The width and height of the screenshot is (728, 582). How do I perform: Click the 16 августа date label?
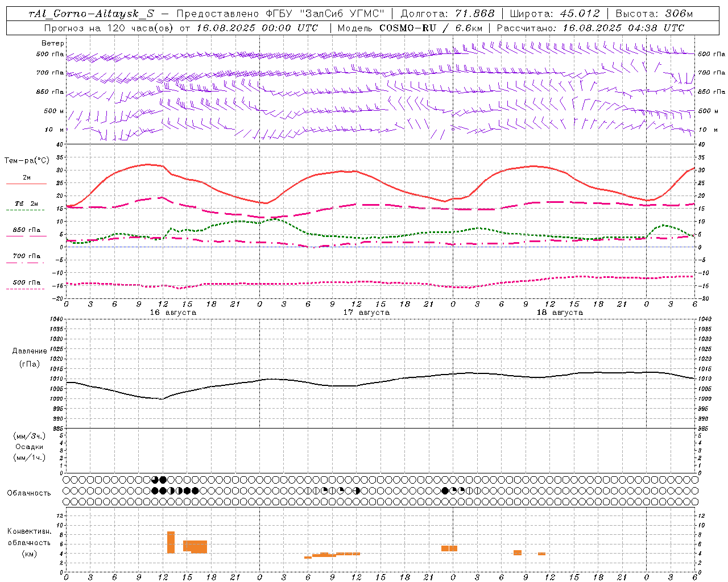pos(173,313)
